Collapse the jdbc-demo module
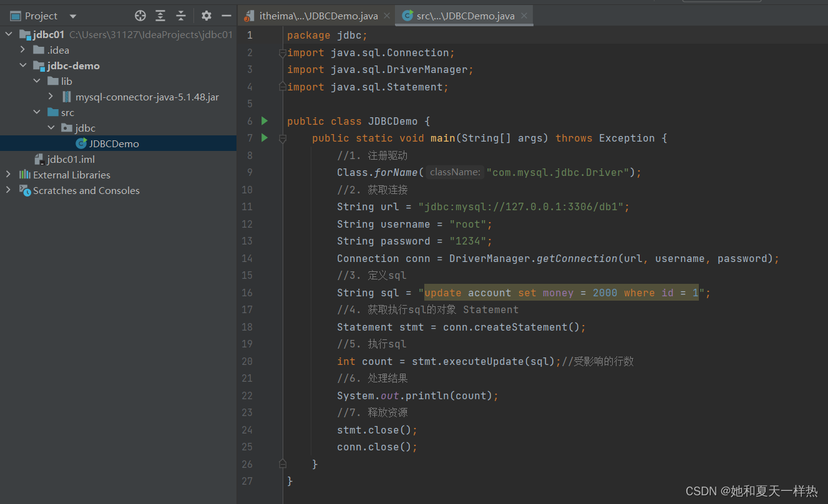 (x=22, y=65)
